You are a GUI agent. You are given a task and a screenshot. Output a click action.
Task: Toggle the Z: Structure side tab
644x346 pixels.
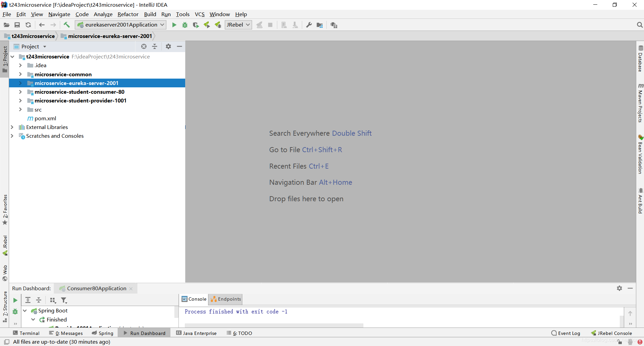5,306
